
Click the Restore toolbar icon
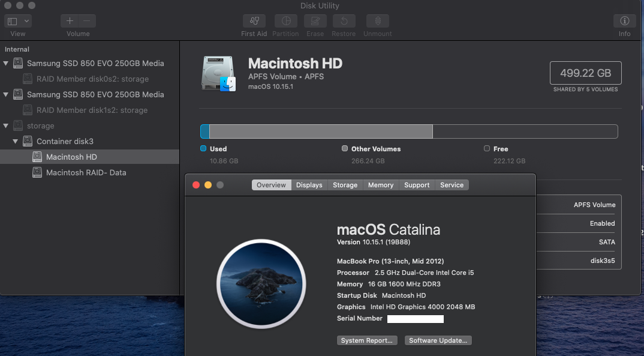tap(344, 21)
